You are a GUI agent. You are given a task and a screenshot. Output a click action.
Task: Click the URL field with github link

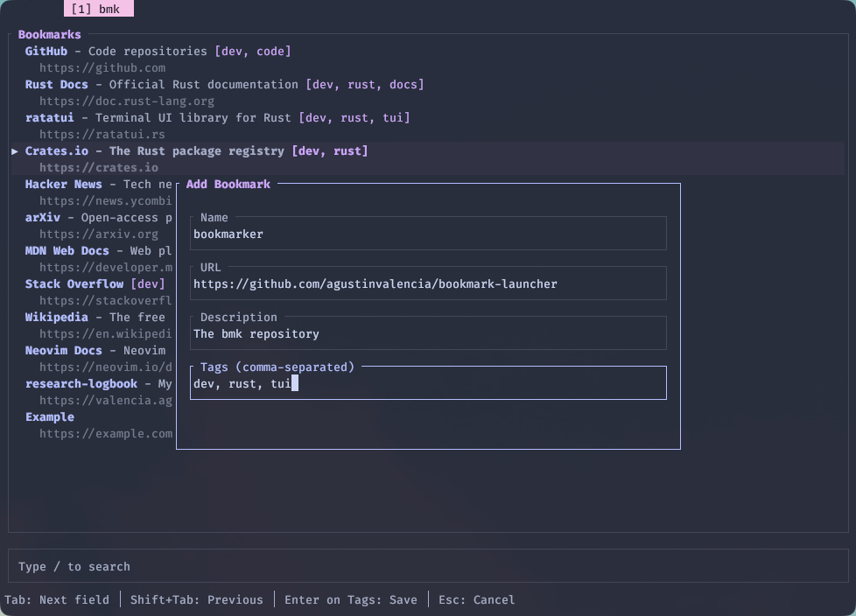coord(428,283)
